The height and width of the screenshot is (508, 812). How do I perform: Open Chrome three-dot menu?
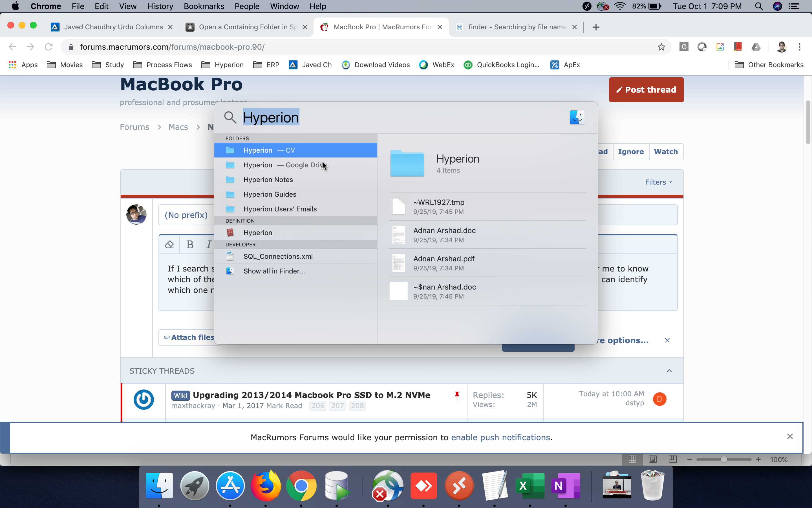800,47
